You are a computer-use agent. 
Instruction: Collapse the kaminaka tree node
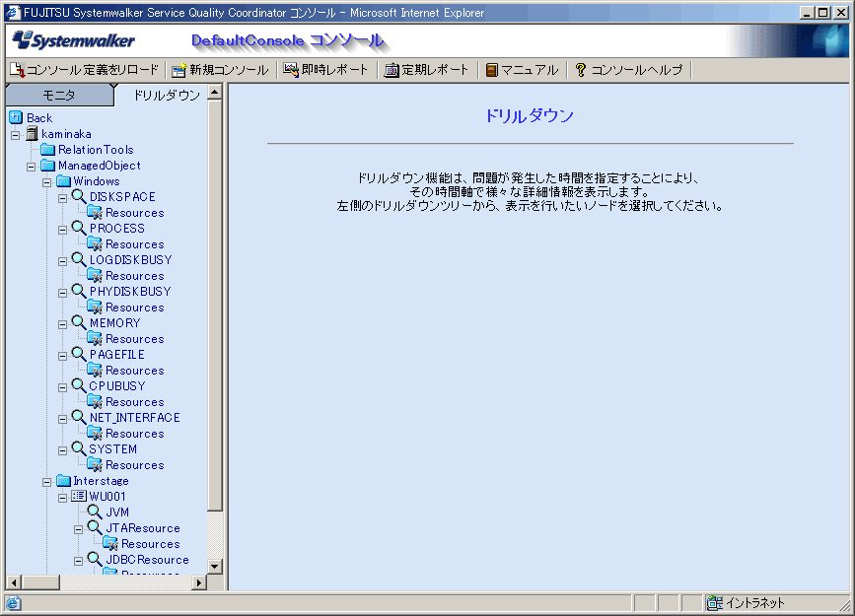point(16,135)
